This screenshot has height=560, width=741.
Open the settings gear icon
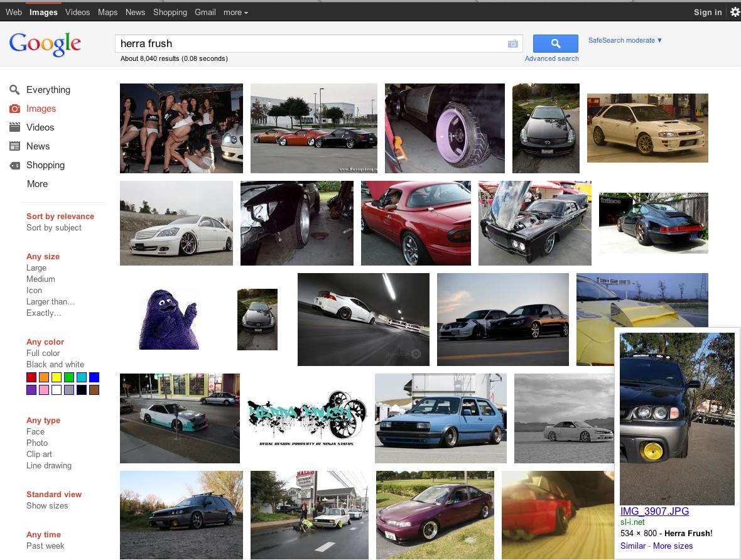735,12
